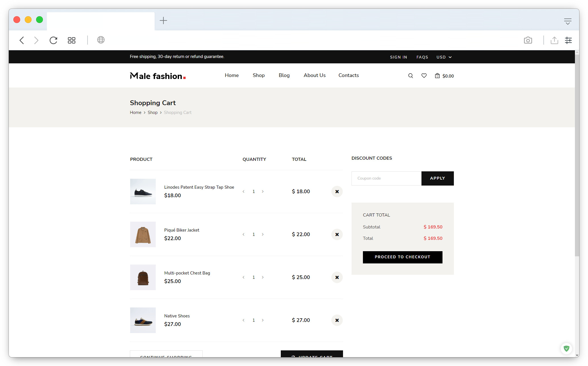Viewport: 588px width, 366px height.
Task: Open the FAQS link
Action: 422,57
